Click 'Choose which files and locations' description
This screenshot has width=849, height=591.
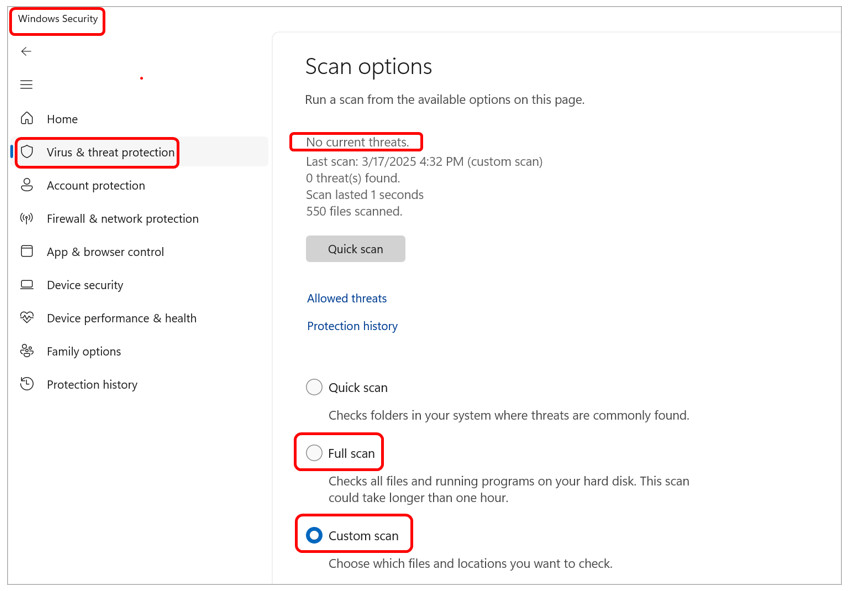[471, 563]
